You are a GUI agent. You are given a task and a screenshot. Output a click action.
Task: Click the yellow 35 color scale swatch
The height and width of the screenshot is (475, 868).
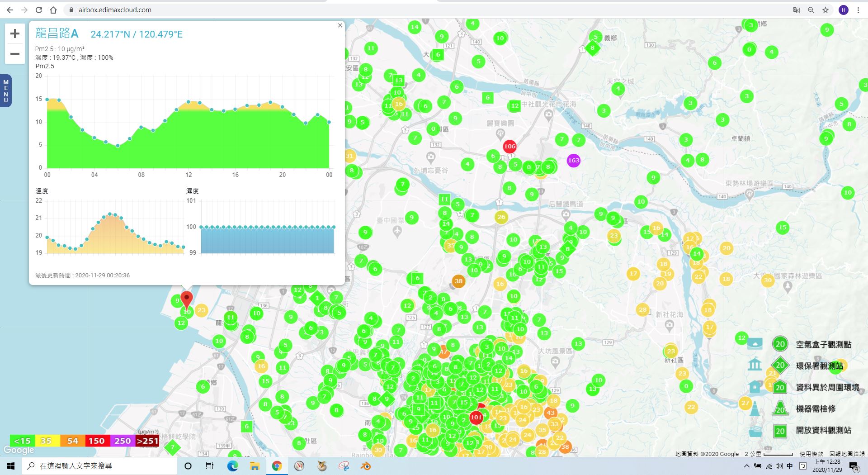tap(47, 441)
